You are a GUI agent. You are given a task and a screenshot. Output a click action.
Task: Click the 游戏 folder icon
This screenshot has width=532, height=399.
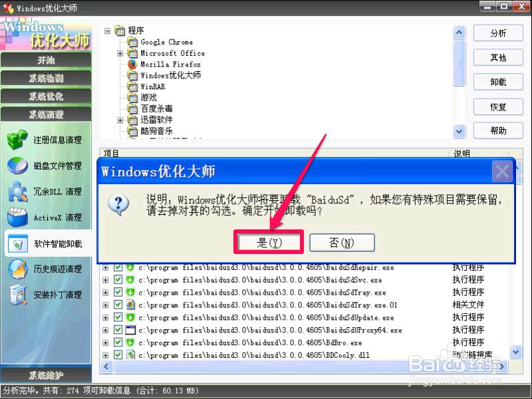point(132,98)
